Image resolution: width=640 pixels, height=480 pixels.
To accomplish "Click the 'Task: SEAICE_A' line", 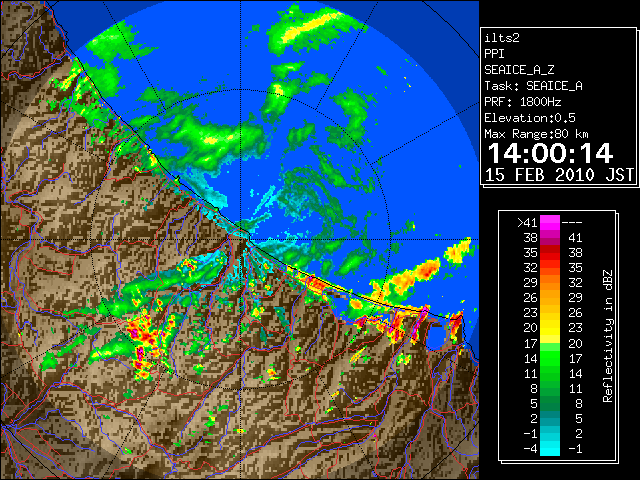I will (533, 86).
